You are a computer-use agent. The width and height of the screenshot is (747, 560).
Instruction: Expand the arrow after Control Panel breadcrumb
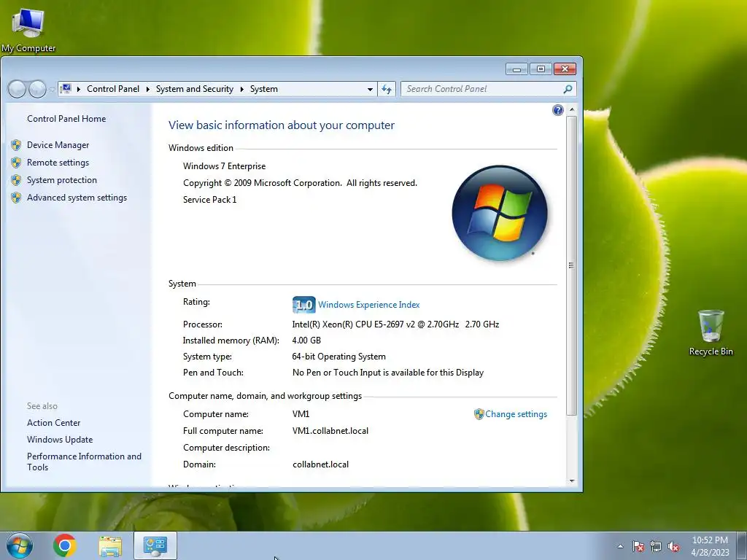(147, 89)
